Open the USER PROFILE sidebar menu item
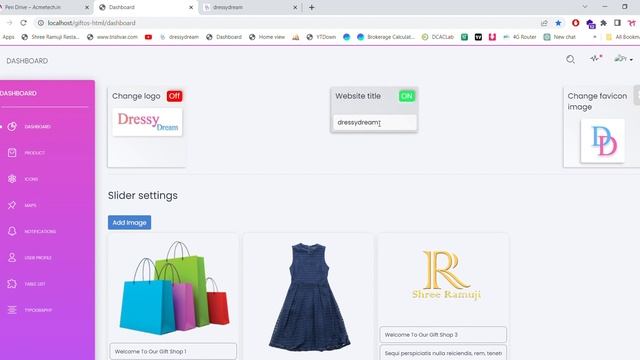Screen dimensions: 640x360 tap(38, 258)
